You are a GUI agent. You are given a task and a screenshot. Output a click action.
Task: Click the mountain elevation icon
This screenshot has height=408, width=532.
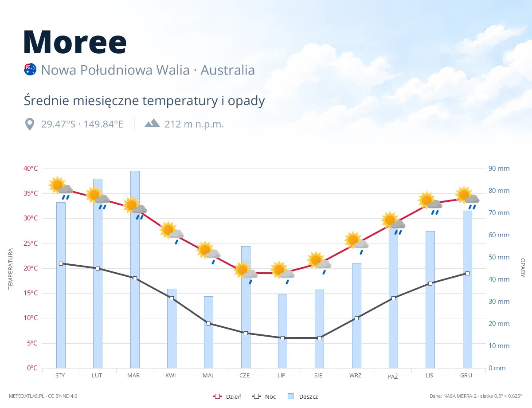click(x=152, y=123)
